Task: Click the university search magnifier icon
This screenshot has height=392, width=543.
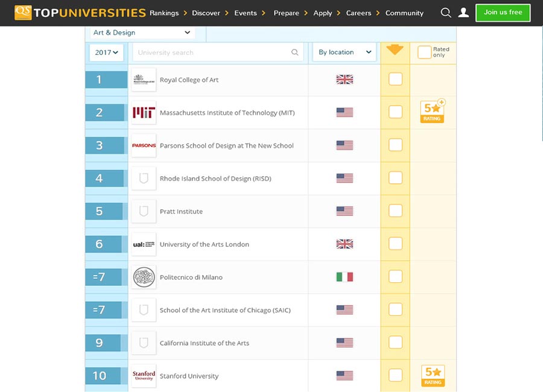Action: point(294,52)
